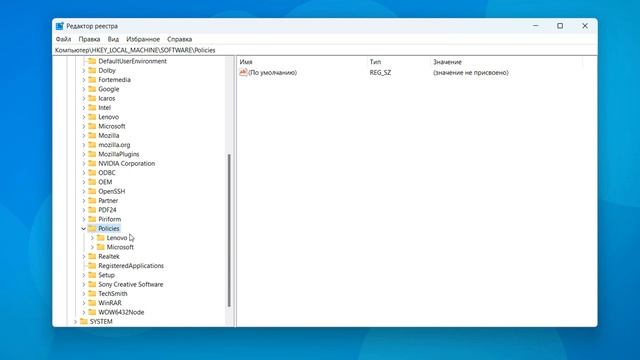Open the Избранное menu

tap(143, 39)
